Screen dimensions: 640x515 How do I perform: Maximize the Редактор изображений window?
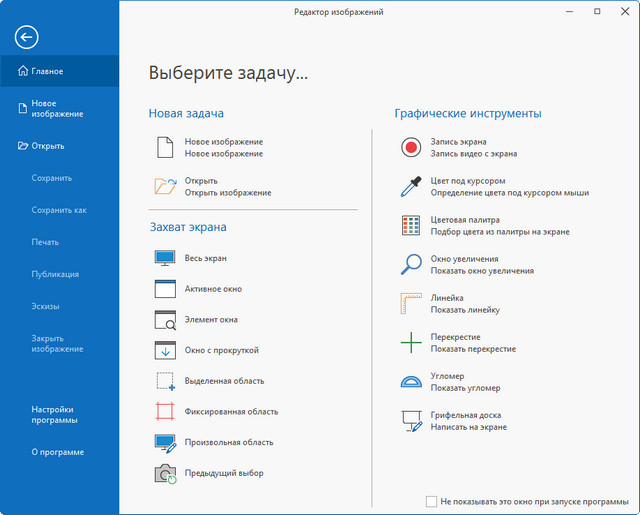597,11
